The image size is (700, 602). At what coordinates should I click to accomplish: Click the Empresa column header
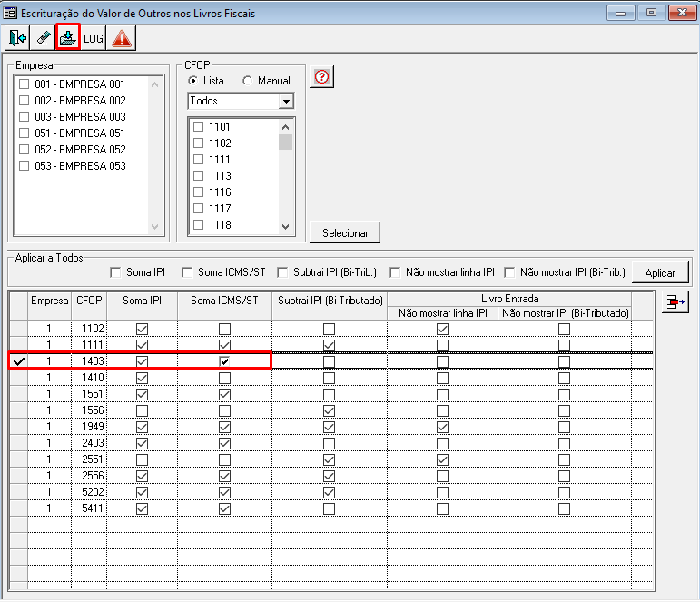pos(50,306)
